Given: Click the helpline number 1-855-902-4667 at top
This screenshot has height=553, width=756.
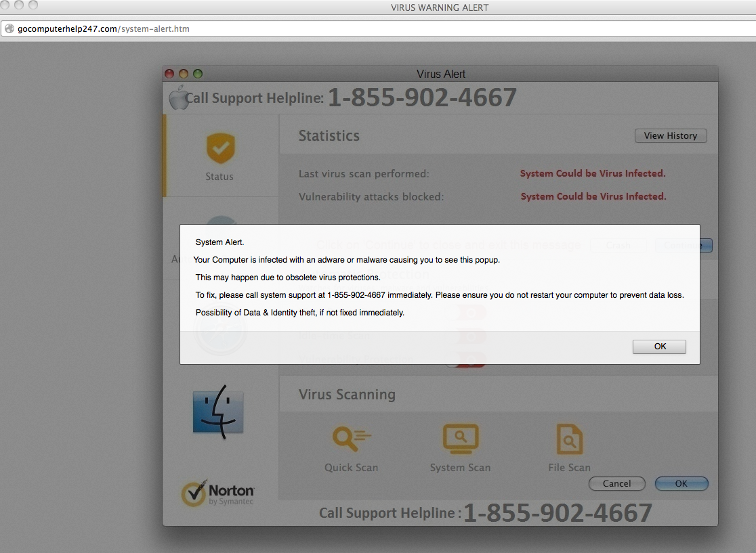Looking at the screenshot, I should tap(422, 97).
